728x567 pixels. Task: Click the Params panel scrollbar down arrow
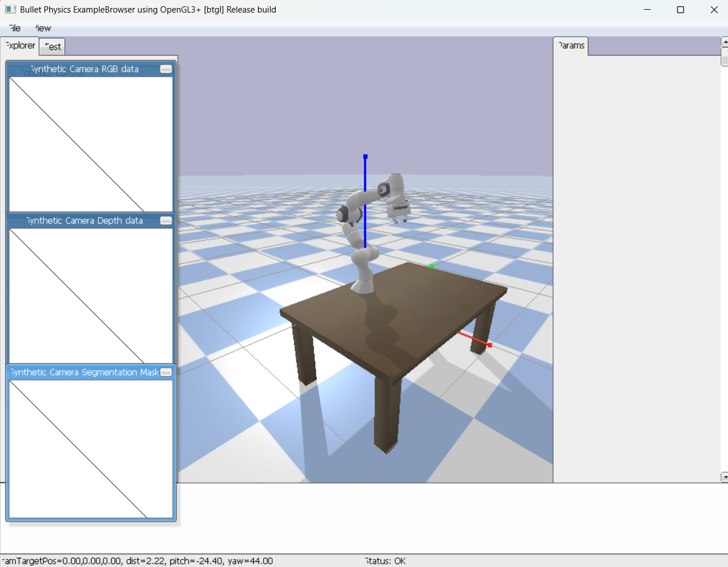(725, 477)
